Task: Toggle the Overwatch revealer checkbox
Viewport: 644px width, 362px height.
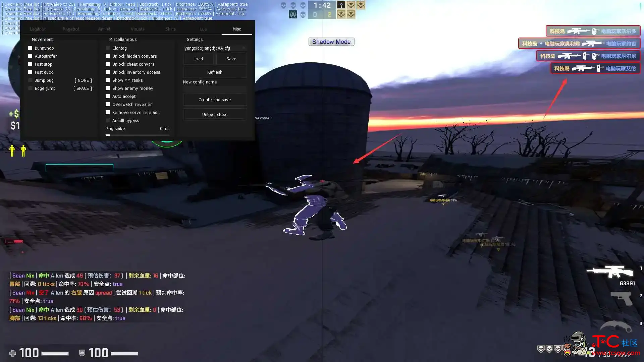Action: [x=107, y=104]
